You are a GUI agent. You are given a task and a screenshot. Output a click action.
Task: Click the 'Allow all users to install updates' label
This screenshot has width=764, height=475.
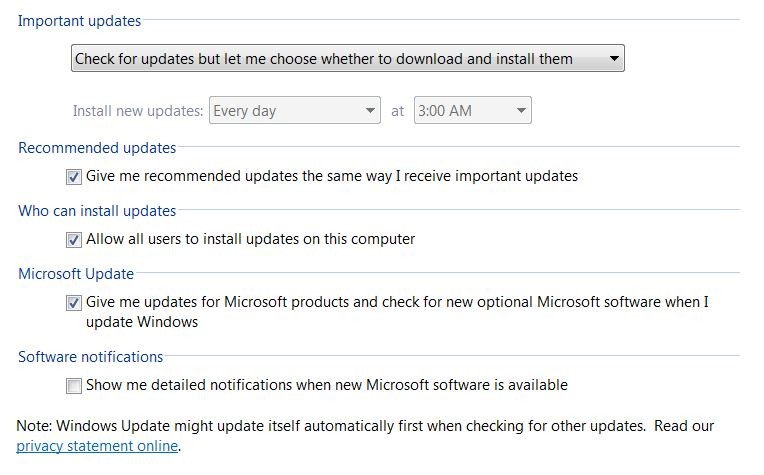pyautogui.click(x=250, y=239)
